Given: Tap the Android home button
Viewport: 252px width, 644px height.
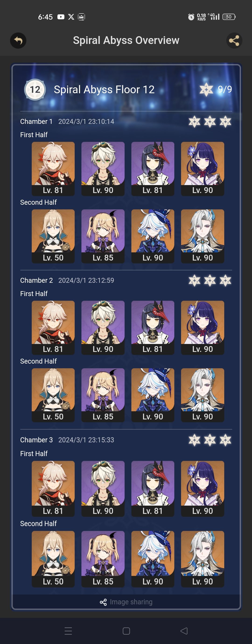Looking at the screenshot, I should pos(126,631).
